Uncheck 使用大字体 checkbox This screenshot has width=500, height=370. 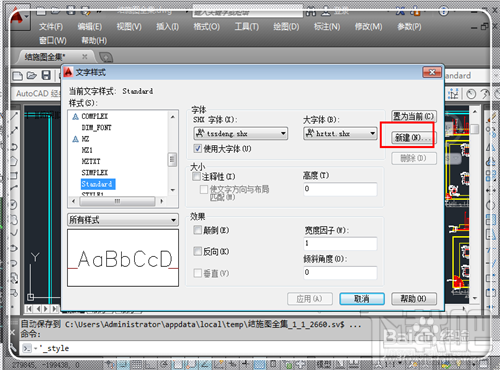[198, 148]
